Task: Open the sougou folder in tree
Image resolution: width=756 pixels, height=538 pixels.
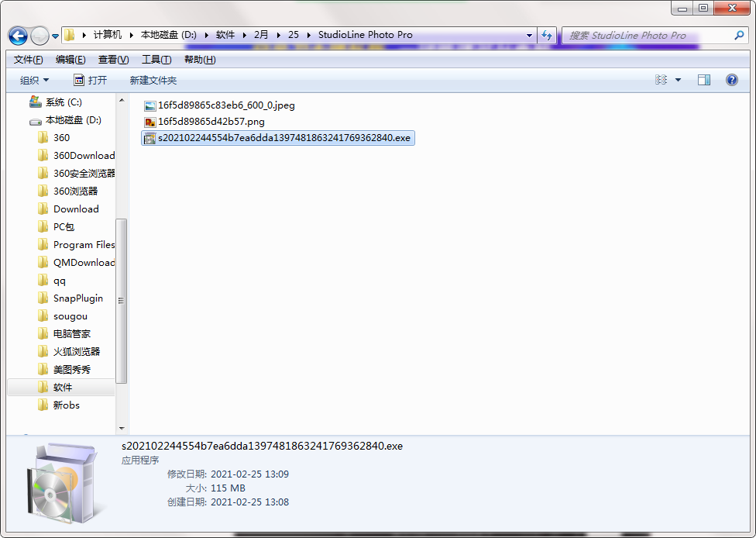Action: [x=63, y=316]
